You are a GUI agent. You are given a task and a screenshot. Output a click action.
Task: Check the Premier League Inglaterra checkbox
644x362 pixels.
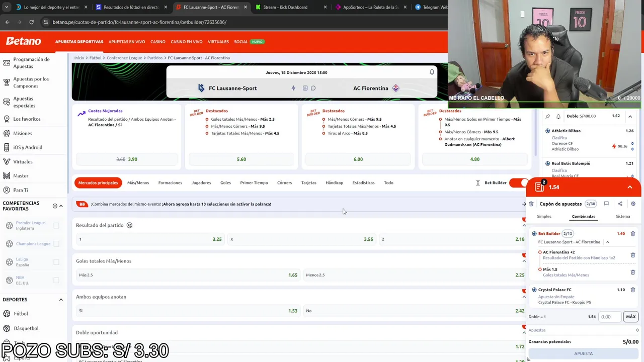coord(56,226)
